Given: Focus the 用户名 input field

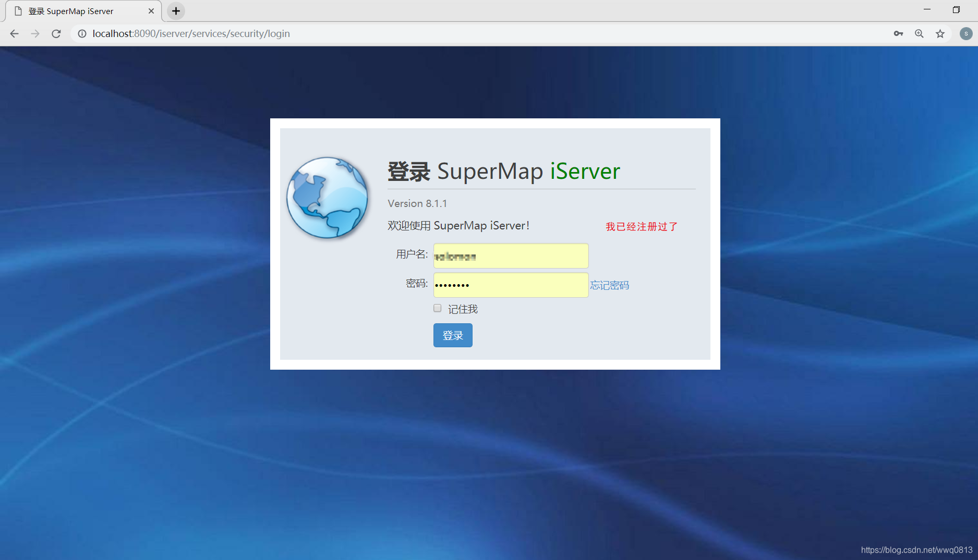Looking at the screenshot, I should pos(511,255).
